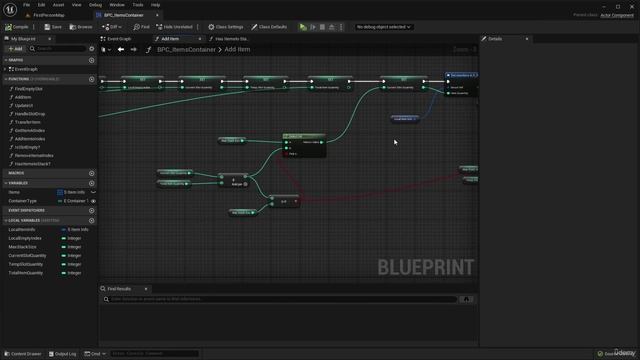Open Class Defaults
The image size is (640, 360).
coord(269,27)
